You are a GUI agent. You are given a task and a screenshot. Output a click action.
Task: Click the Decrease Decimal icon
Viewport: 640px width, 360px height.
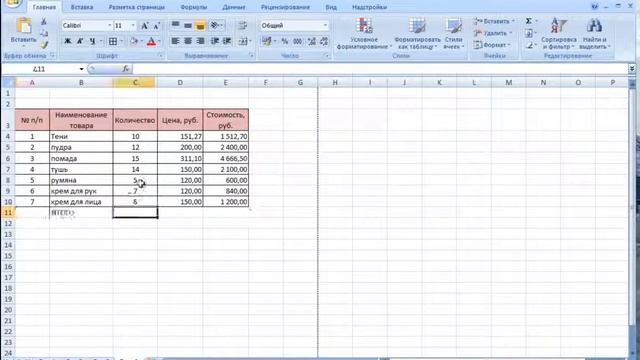pyautogui.click(x=324, y=41)
